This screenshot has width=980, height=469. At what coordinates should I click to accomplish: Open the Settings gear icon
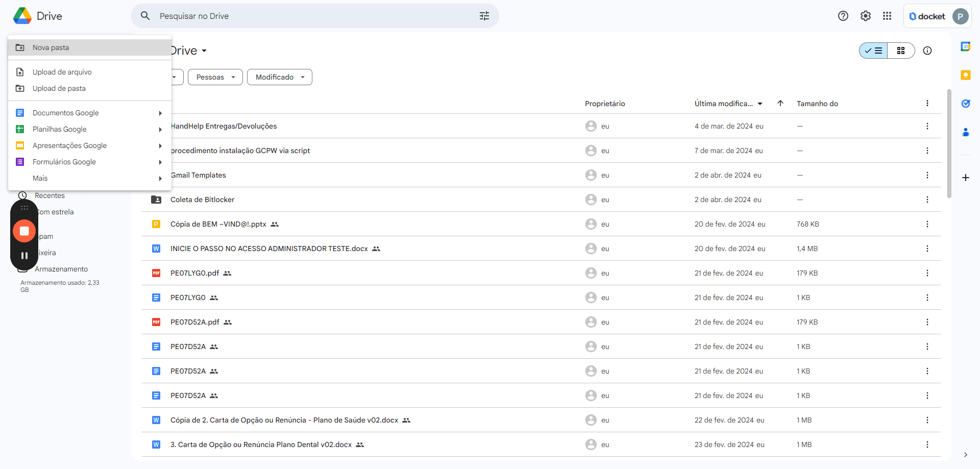click(x=866, y=16)
